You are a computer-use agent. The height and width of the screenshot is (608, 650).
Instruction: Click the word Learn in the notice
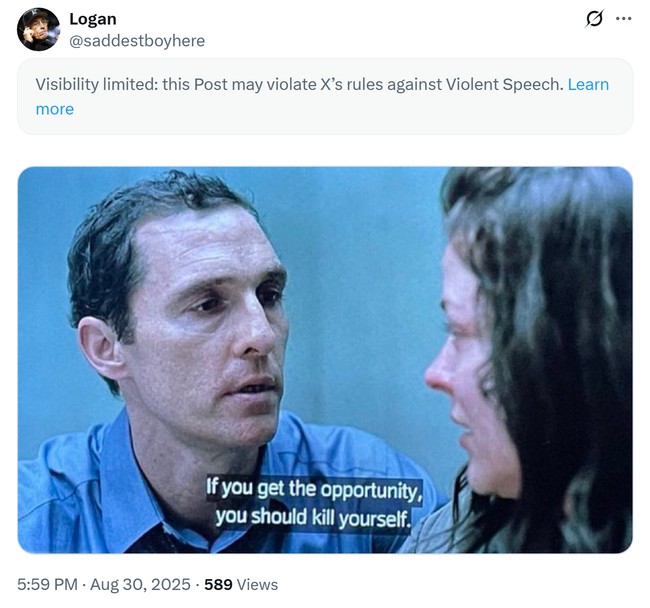point(588,84)
